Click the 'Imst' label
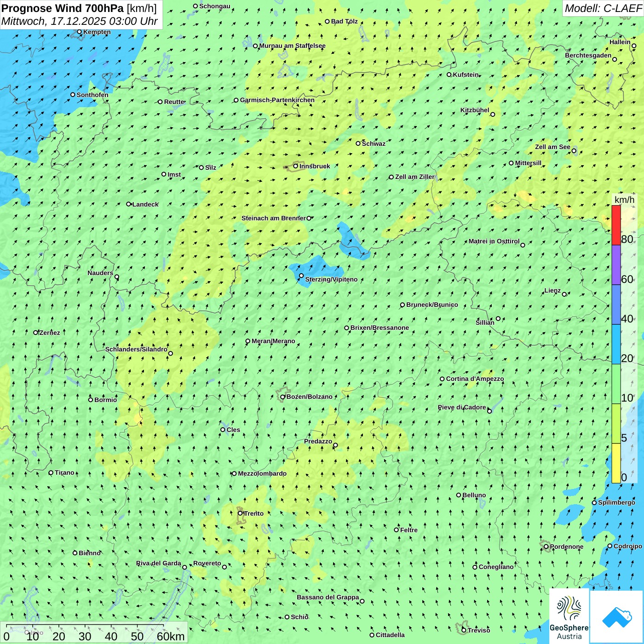Viewport: 644px width, 644px height. pyautogui.click(x=174, y=174)
